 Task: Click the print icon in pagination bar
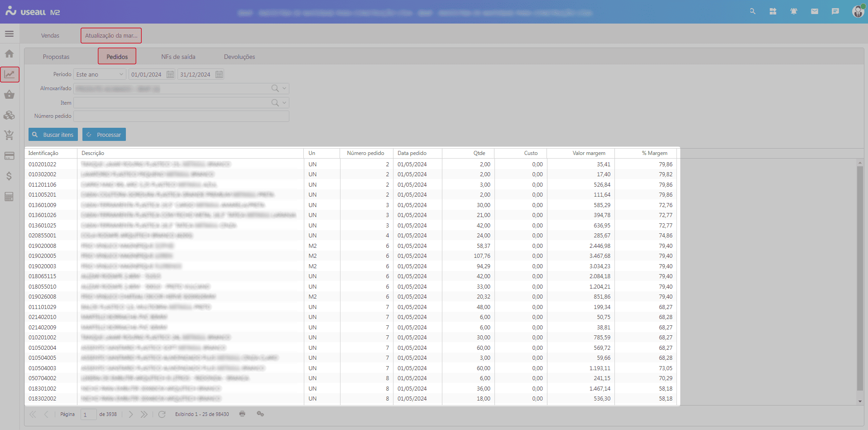pos(242,414)
